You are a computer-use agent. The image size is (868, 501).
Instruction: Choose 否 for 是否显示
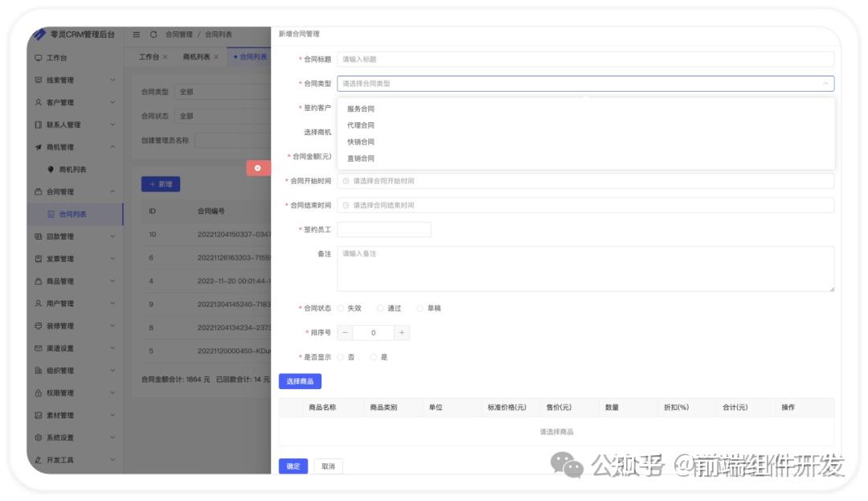pyautogui.click(x=341, y=357)
